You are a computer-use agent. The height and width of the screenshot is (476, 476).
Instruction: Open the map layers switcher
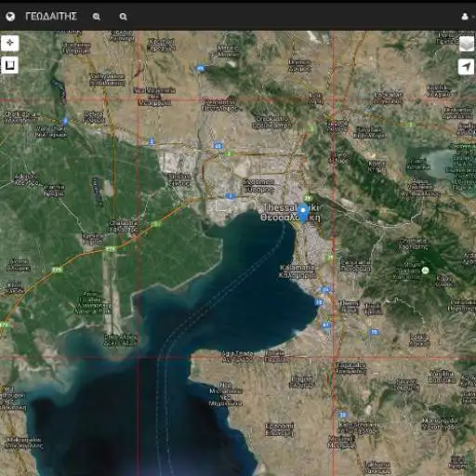pyautogui.click(x=467, y=44)
